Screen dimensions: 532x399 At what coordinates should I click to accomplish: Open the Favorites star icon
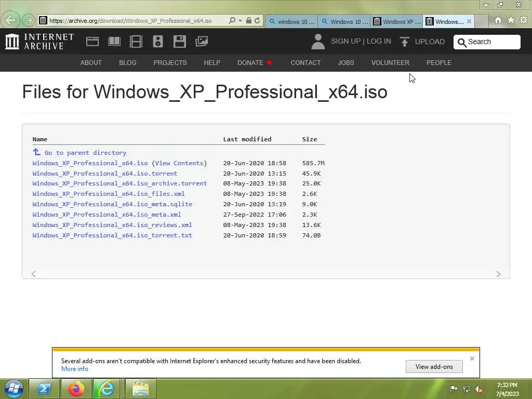[x=511, y=20]
